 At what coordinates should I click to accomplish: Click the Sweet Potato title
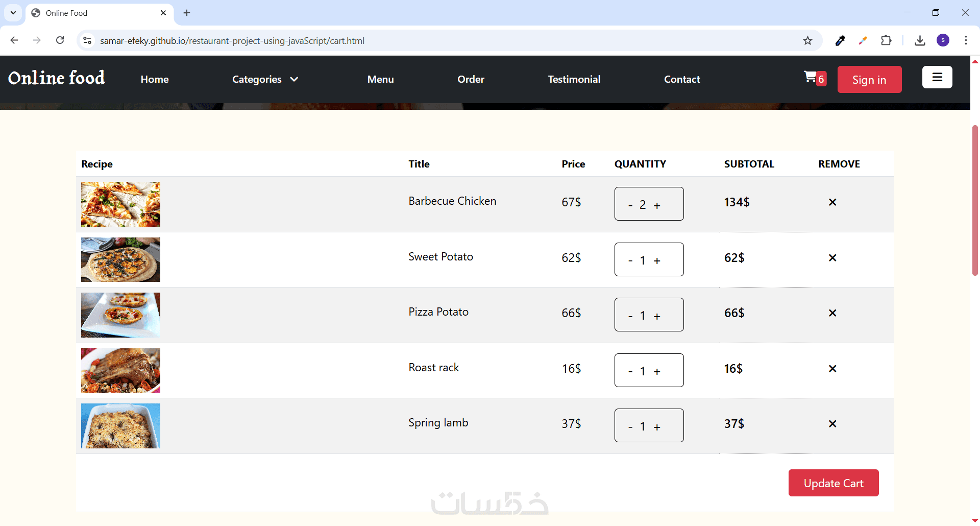[440, 257]
